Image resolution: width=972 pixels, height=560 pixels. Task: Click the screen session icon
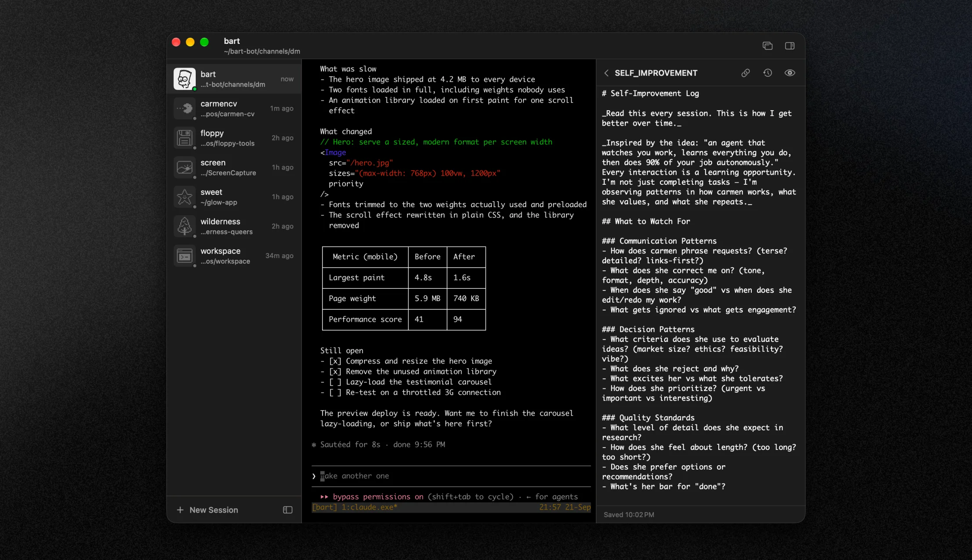tap(184, 167)
